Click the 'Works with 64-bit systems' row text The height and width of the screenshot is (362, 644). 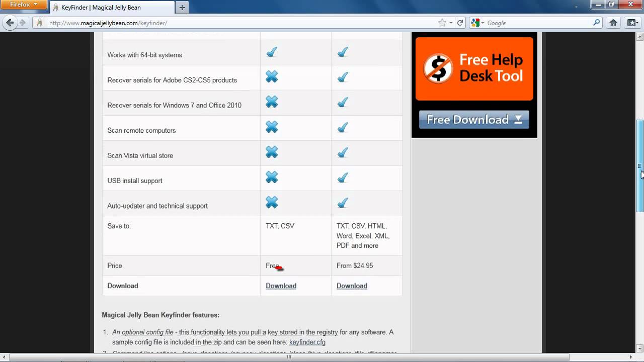click(144, 55)
